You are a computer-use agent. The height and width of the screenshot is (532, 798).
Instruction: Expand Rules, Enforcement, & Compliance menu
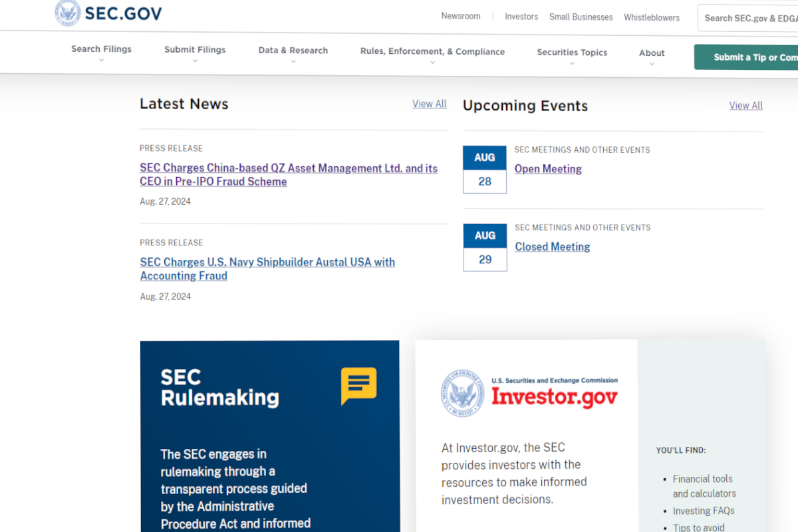432,56
